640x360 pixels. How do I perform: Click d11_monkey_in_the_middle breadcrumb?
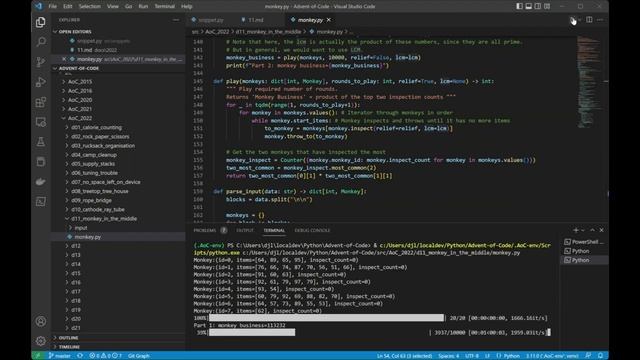click(268, 31)
